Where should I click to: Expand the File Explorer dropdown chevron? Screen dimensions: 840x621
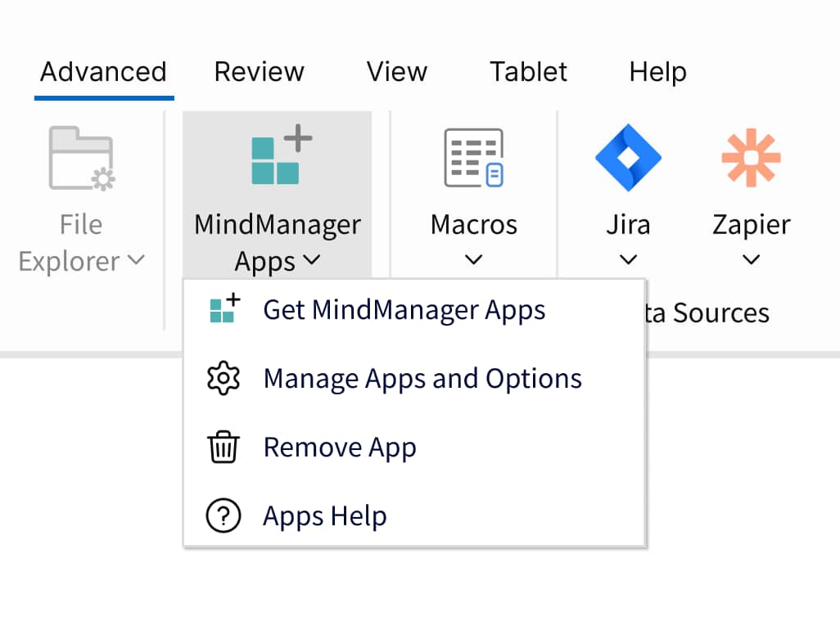[136, 261]
